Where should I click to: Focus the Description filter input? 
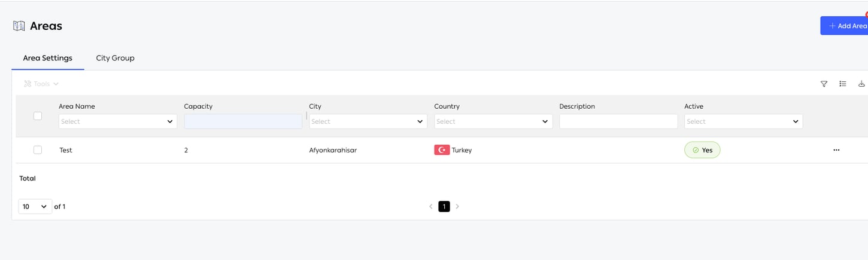(618, 121)
